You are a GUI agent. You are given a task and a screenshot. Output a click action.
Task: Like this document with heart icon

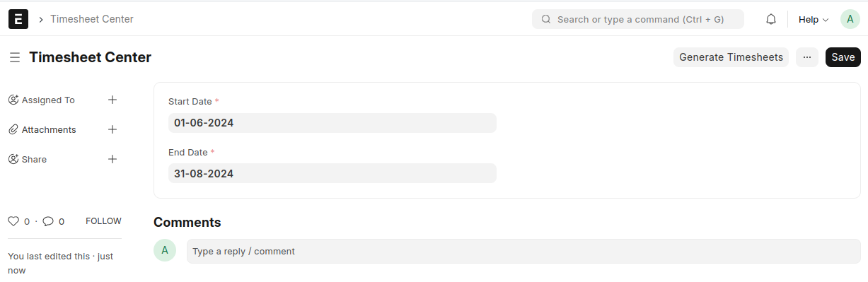tap(13, 221)
